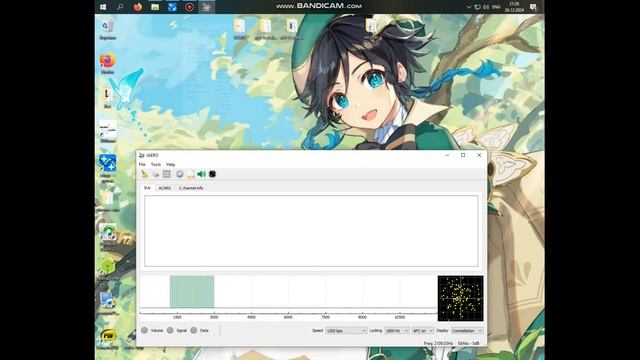This screenshot has width=640, height=360.
Task: Click the Data LED indicator
Action: click(193, 330)
